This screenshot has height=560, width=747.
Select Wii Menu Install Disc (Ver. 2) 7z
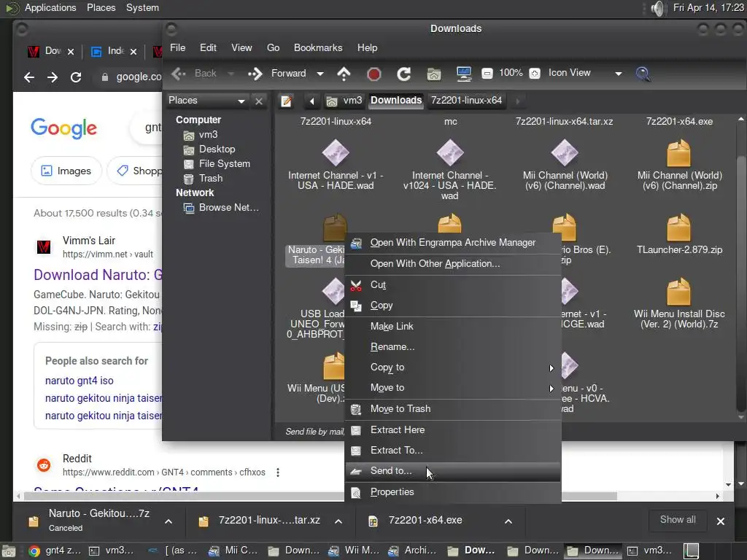pos(679,303)
